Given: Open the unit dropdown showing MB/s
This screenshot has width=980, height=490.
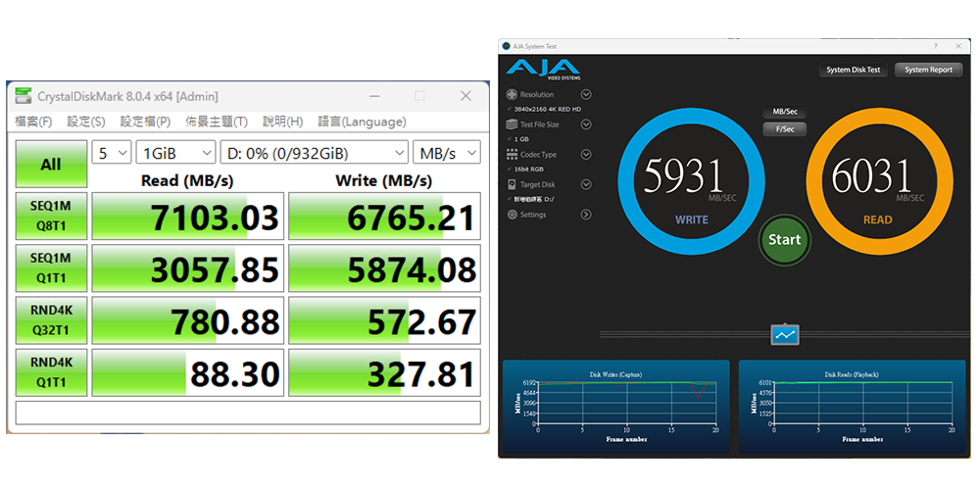Looking at the screenshot, I should (x=446, y=153).
